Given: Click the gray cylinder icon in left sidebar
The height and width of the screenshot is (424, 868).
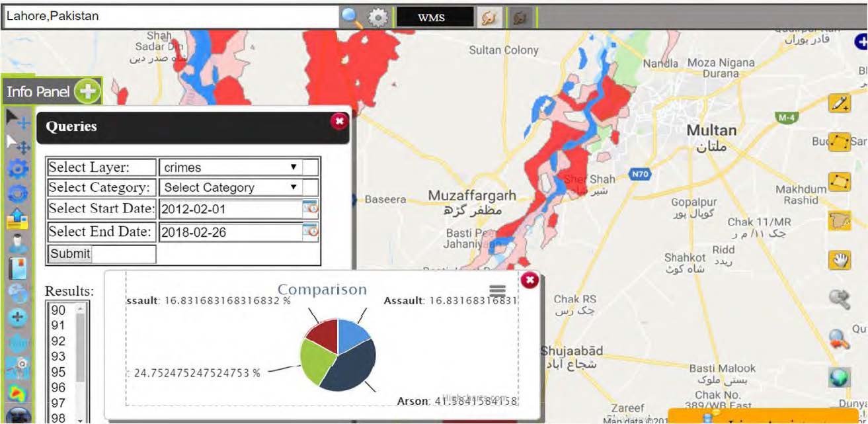Looking at the screenshot, I should [17, 243].
